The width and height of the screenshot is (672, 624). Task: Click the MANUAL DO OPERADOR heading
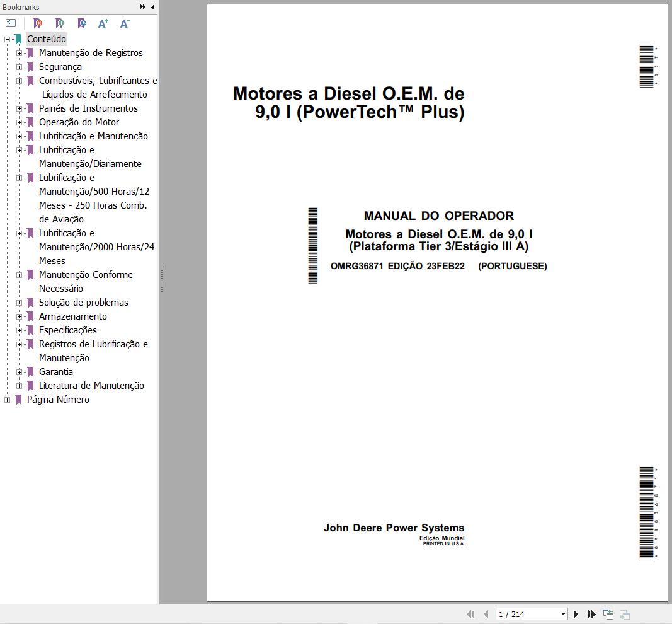[x=438, y=216]
